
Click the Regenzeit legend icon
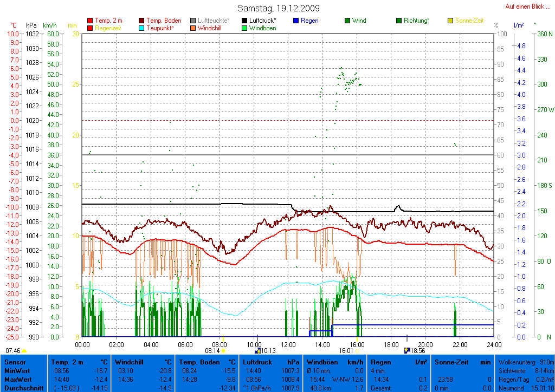tap(90, 28)
